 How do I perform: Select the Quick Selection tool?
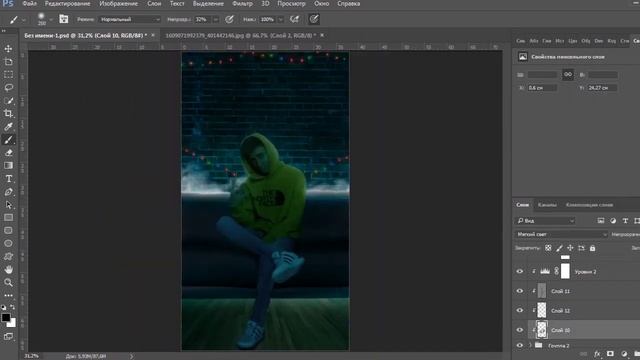click(8, 100)
